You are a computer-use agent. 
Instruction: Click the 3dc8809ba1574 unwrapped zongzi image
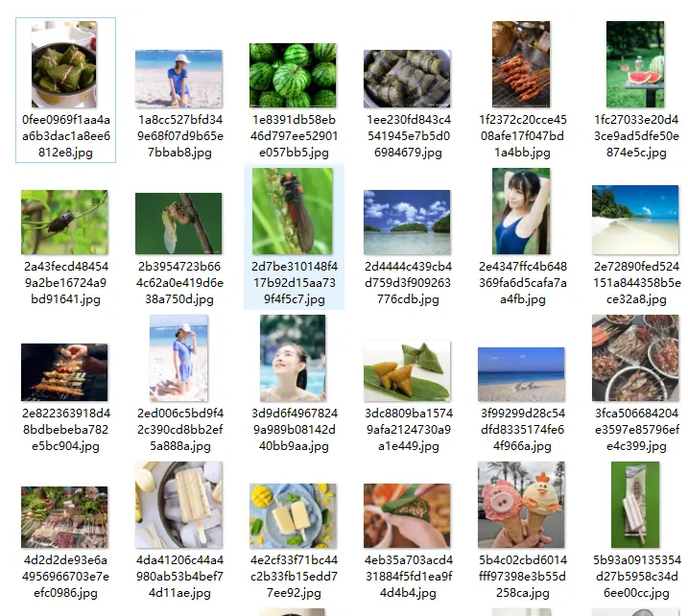[x=407, y=370]
